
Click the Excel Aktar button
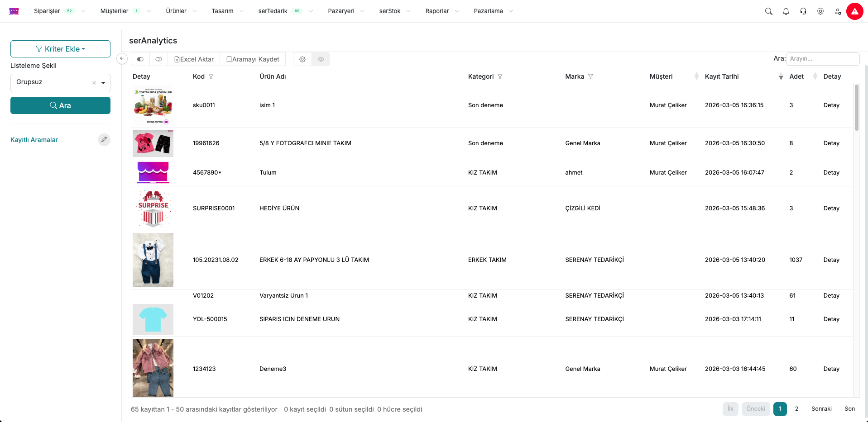194,59
